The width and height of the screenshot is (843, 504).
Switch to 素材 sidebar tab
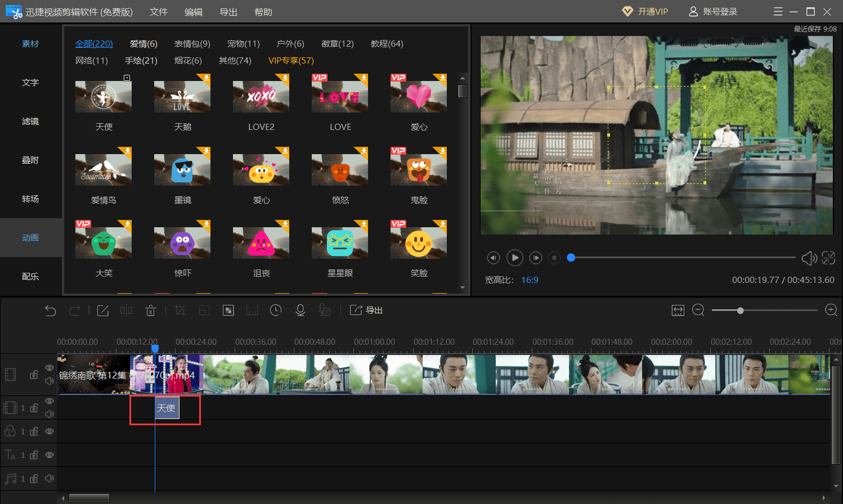[30, 44]
